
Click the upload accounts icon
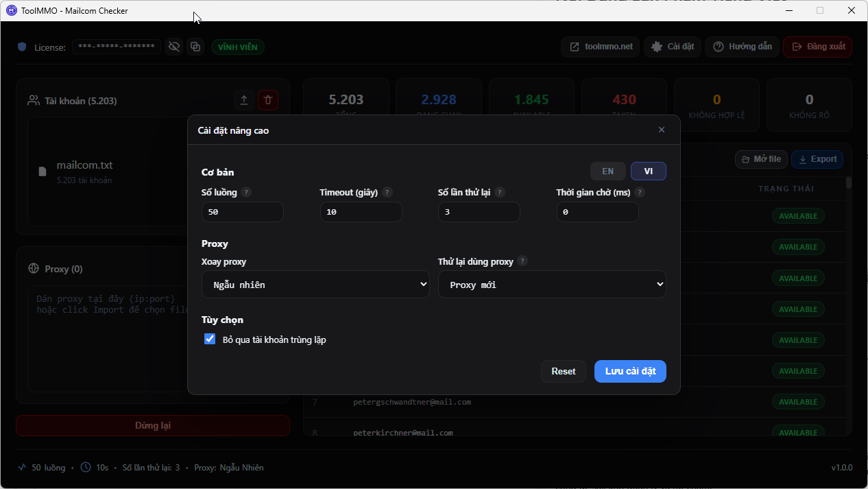point(244,100)
